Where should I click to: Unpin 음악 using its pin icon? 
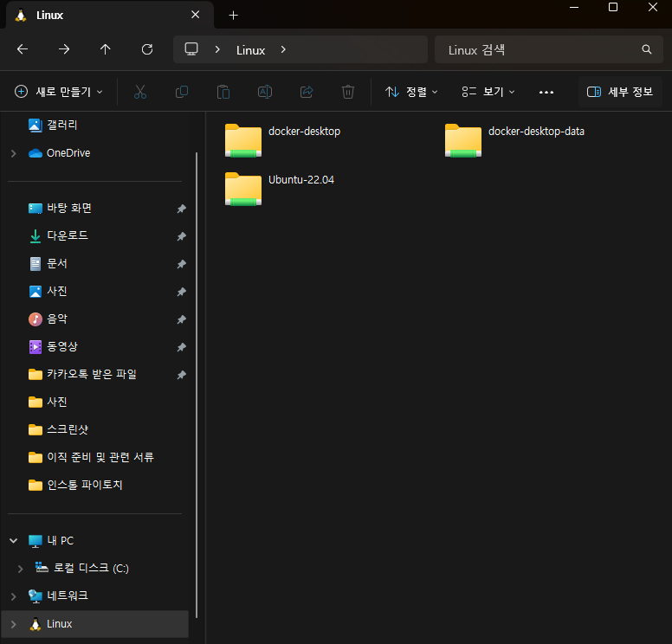click(182, 319)
